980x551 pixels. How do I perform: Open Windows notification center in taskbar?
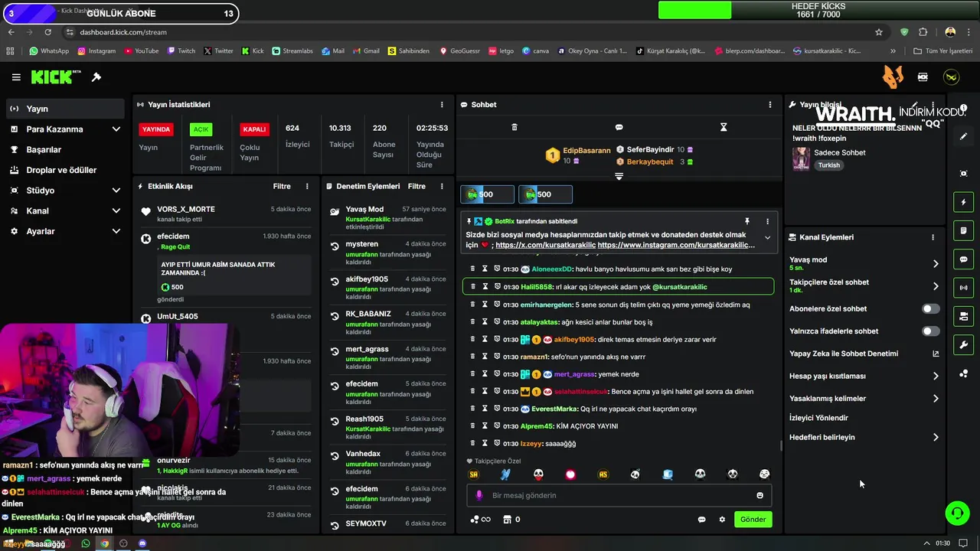pyautogui.click(x=962, y=543)
